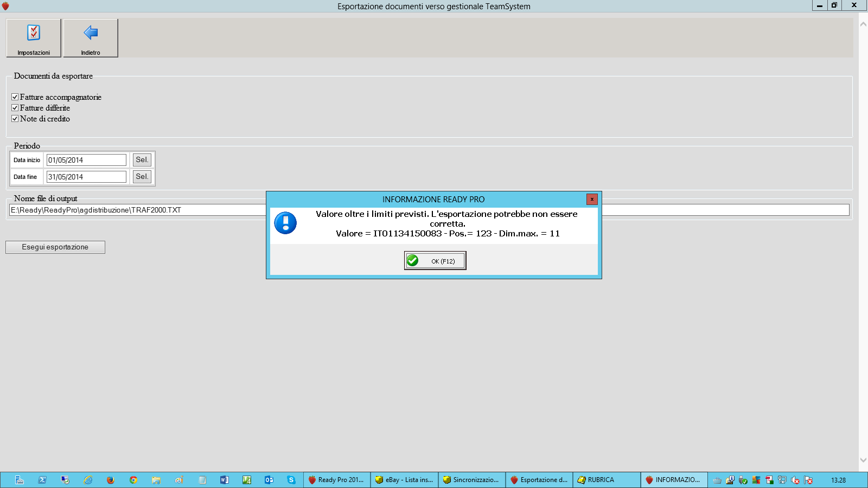
Task: Open Notepad from the taskbar
Action: click(202, 480)
